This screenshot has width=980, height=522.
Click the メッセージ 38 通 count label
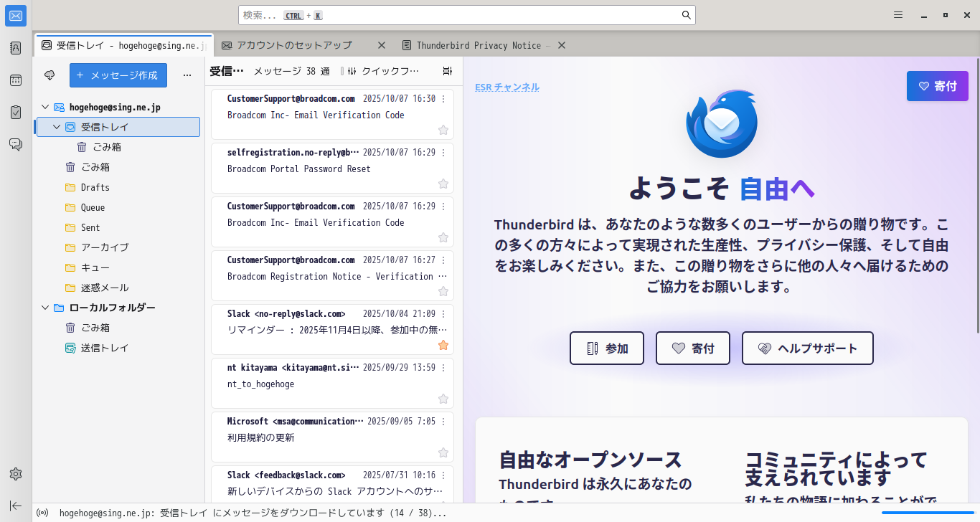pos(291,71)
